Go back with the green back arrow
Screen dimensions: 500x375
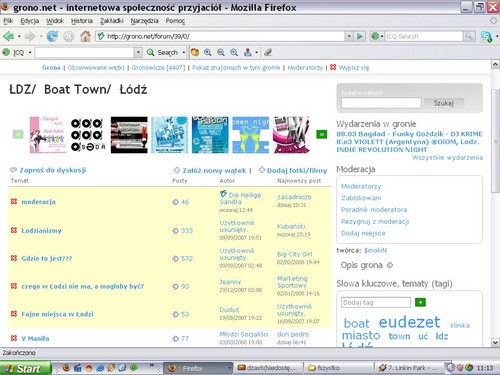8,36
